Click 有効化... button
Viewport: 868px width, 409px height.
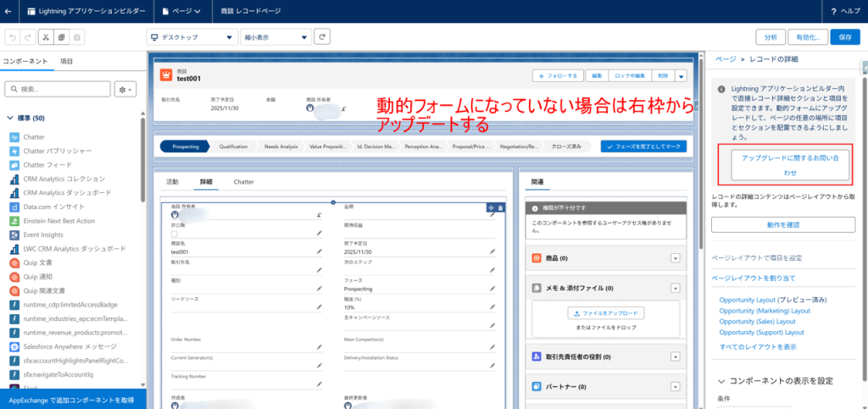(808, 37)
